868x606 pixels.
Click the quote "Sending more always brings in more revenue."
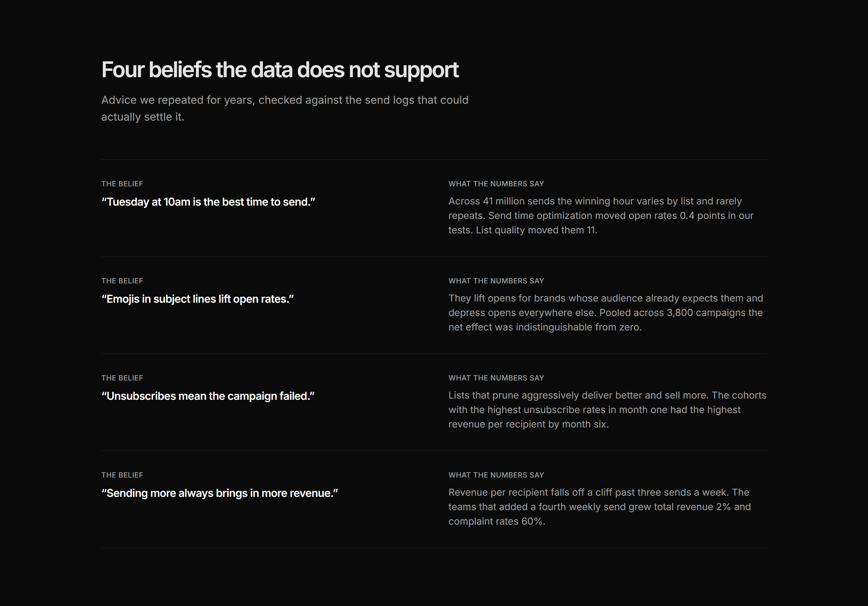point(220,493)
